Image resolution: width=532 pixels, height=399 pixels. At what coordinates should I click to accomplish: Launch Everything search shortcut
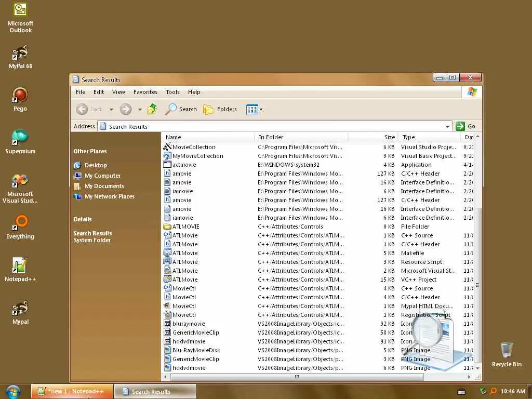click(x=20, y=227)
